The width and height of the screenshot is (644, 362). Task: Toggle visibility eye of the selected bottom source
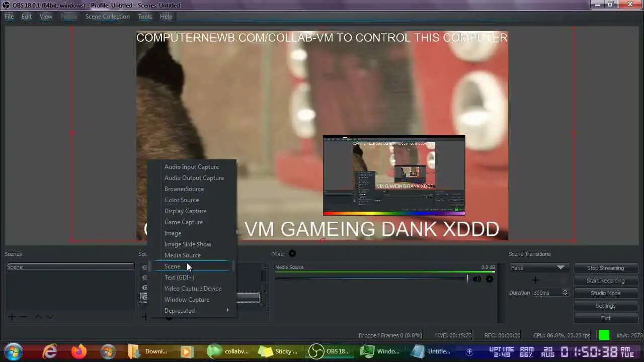[144, 298]
